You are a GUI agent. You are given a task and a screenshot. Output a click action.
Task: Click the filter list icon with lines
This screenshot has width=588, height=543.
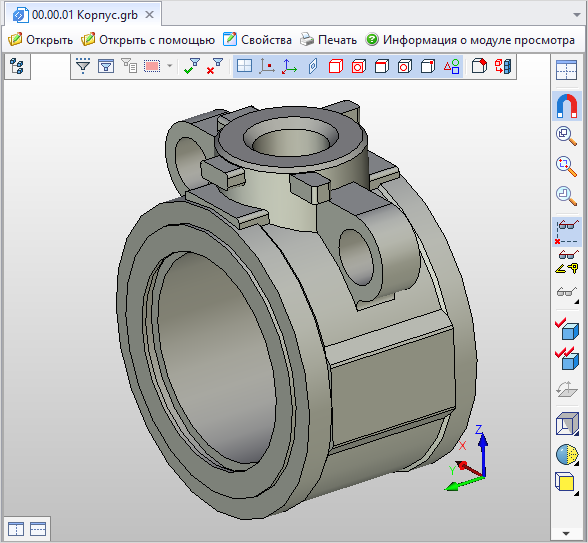click(x=129, y=66)
